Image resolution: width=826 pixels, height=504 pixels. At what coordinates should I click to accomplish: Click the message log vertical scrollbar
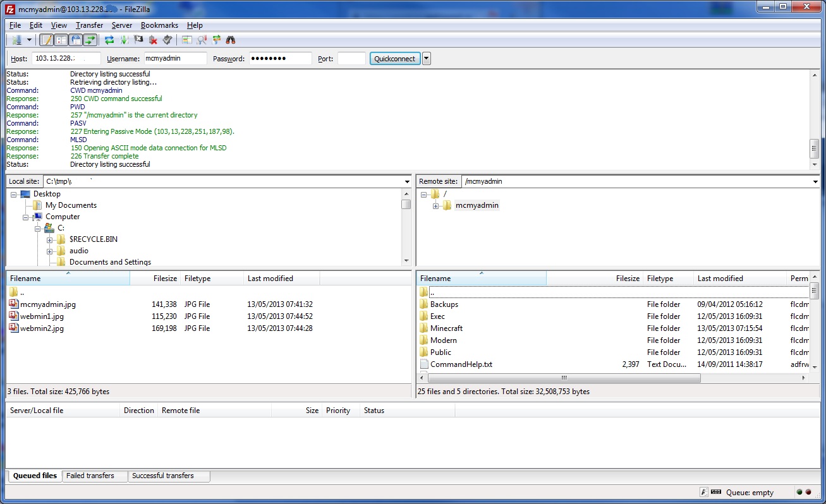click(815, 149)
